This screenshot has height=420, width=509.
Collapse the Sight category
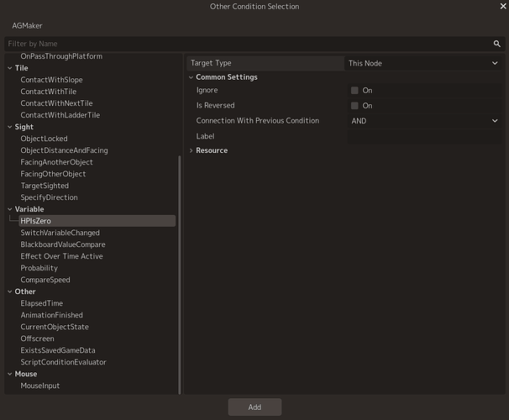coord(10,127)
